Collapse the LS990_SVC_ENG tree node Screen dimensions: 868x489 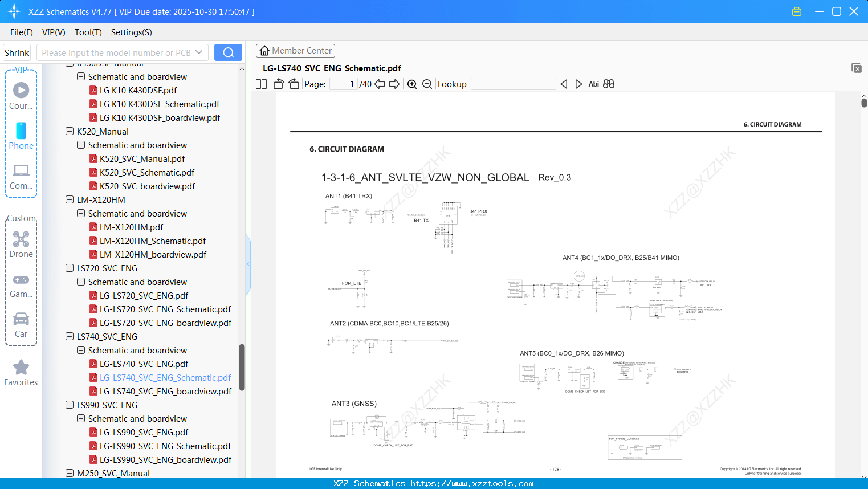[69, 405]
